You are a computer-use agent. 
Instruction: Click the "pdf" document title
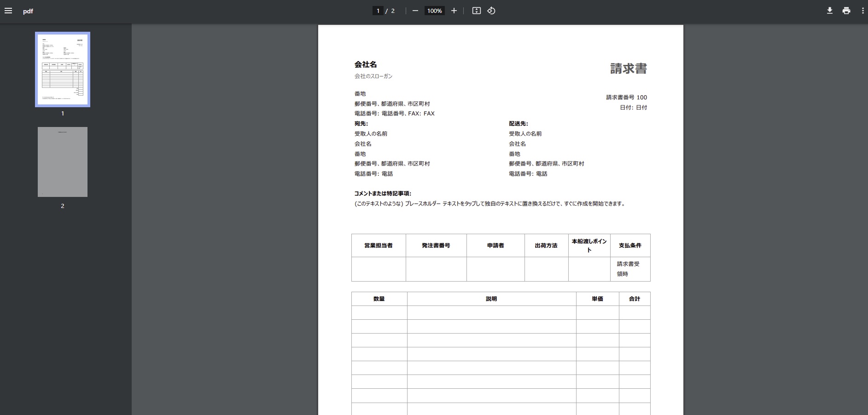pyautogui.click(x=28, y=11)
